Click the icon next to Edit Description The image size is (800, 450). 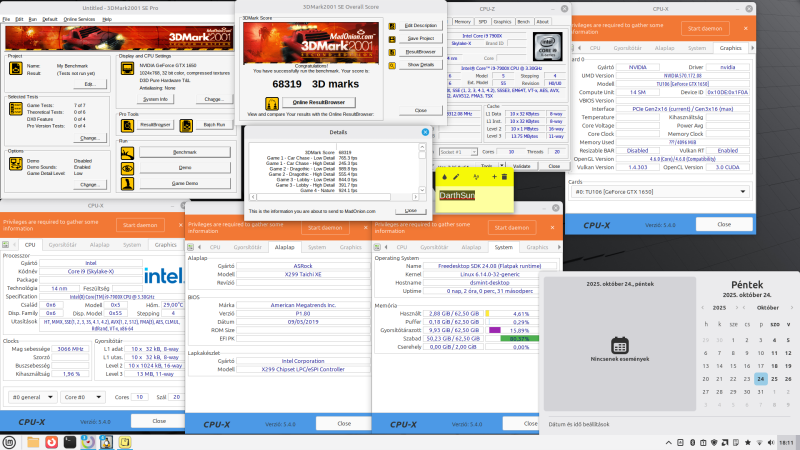point(392,26)
